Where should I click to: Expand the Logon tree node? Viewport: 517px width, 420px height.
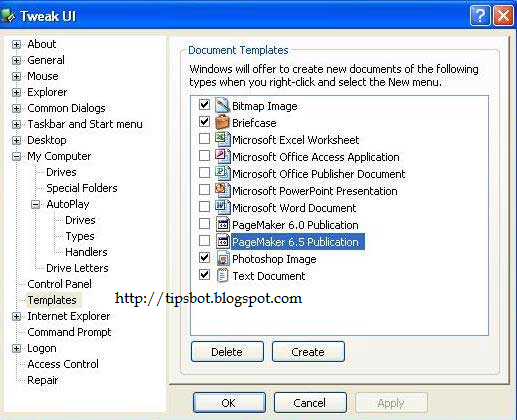[16, 348]
